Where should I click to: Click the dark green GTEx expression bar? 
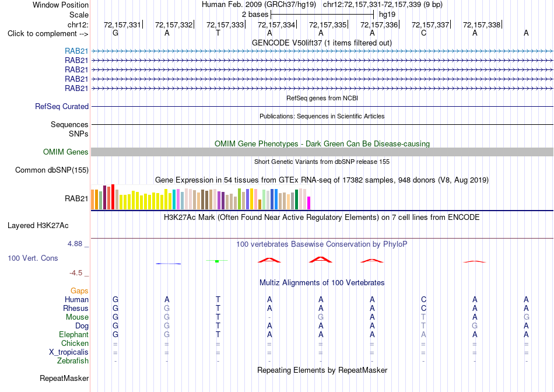click(296, 199)
